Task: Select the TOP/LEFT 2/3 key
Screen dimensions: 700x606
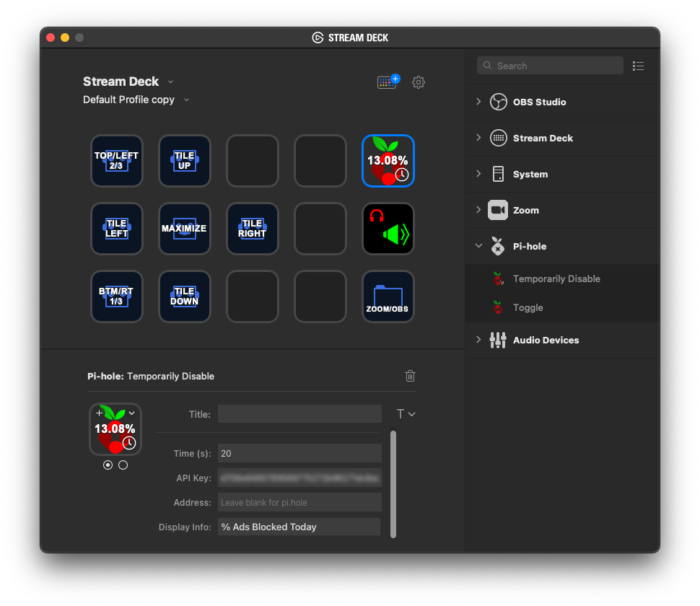Action: pyautogui.click(x=116, y=161)
